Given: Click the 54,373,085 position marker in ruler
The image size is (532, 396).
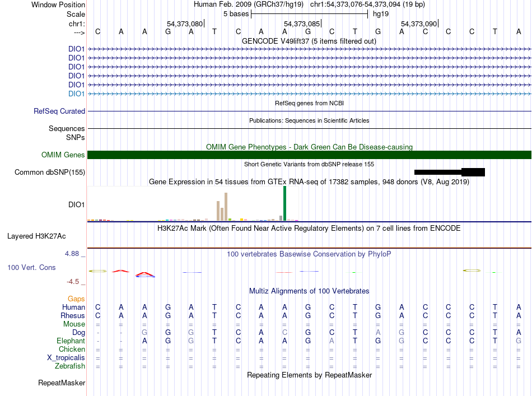Looking at the screenshot, I should [x=302, y=24].
